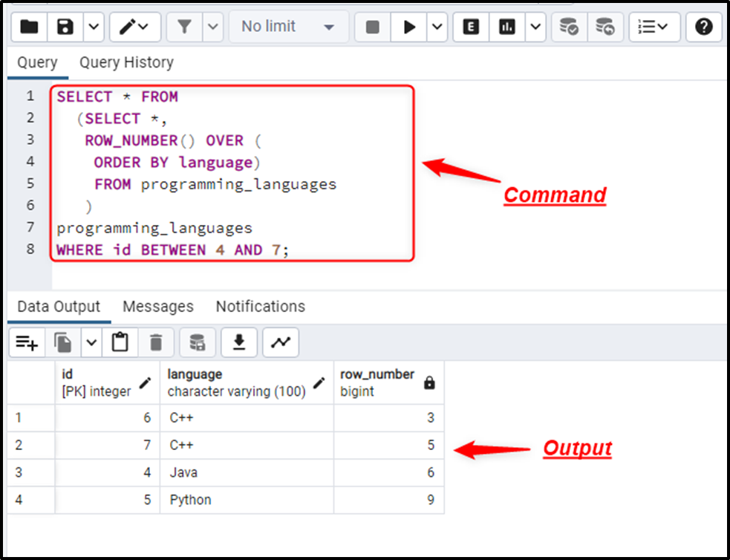Viewport: 730px width, 560px height.
Task: Delete selected rows from the grid
Action: click(x=156, y=342)
